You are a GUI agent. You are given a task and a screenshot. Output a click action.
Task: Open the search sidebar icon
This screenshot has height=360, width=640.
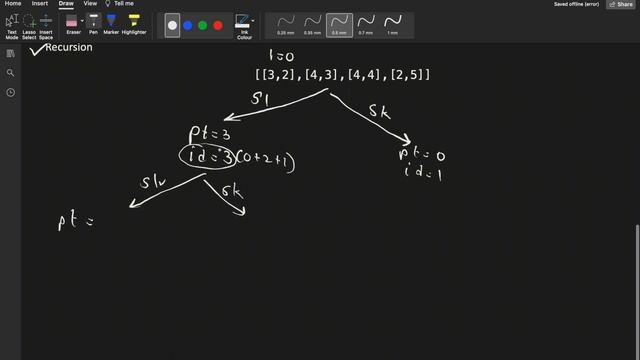pos(11,73)
